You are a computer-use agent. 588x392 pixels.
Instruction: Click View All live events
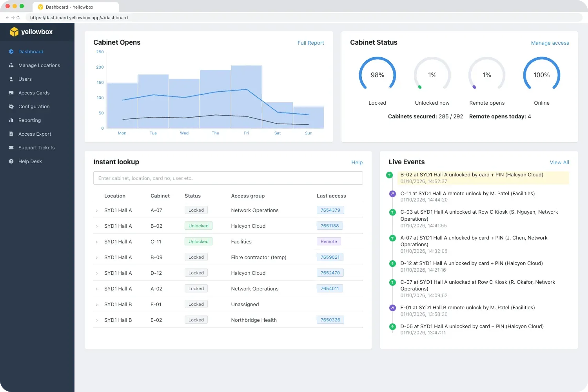pos(559,162)
